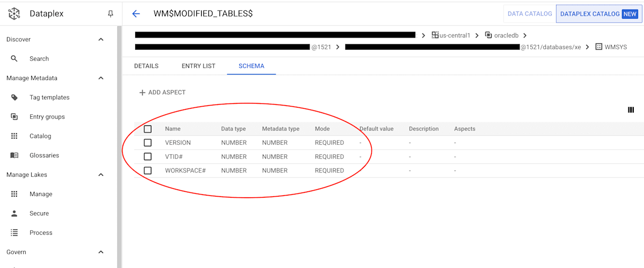Click the Dataplex Catalog New button
Image resolution: width=644 pixels, height=268 pixels.
[x=599, y=14]
